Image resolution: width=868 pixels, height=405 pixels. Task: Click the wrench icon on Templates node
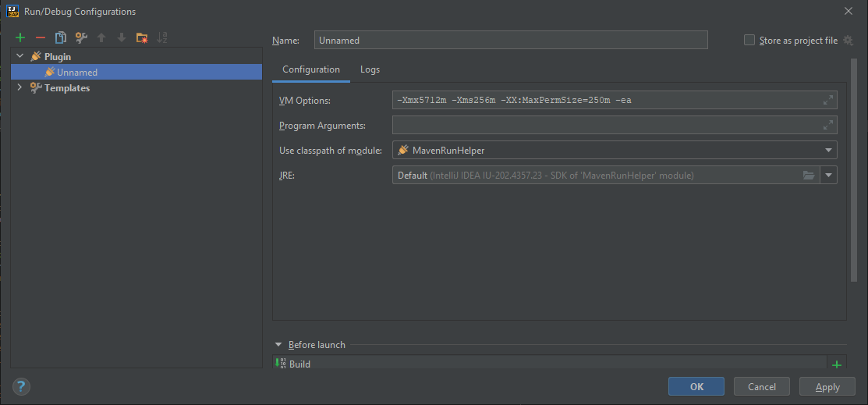pyautogui.click(x=36, y=87)
